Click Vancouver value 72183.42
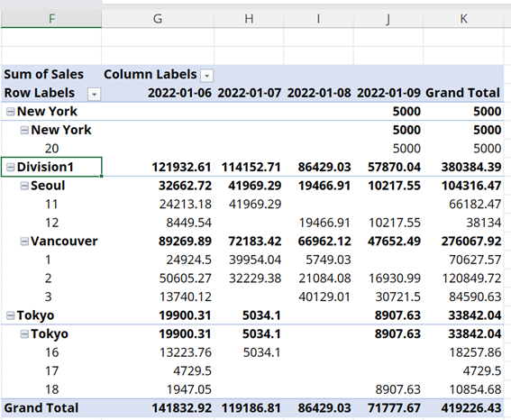511x420 pixels. tap(255, 242)
